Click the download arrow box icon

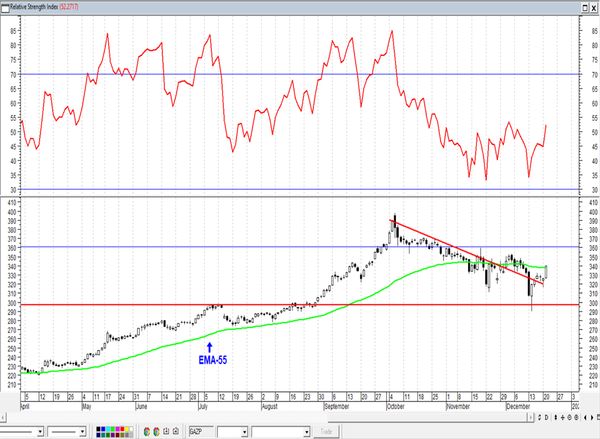(x=166, y=431)
